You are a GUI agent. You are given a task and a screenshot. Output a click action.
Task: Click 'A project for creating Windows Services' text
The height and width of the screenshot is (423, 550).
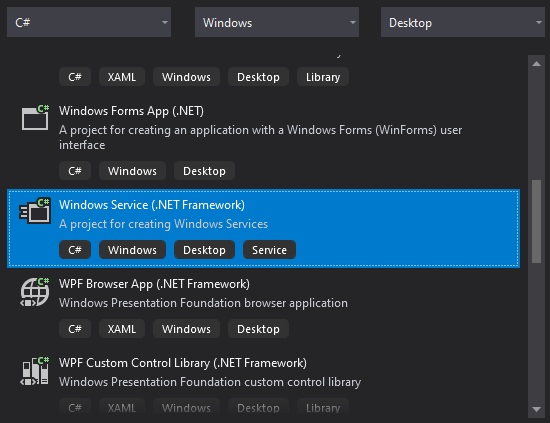tap(163, 224)
